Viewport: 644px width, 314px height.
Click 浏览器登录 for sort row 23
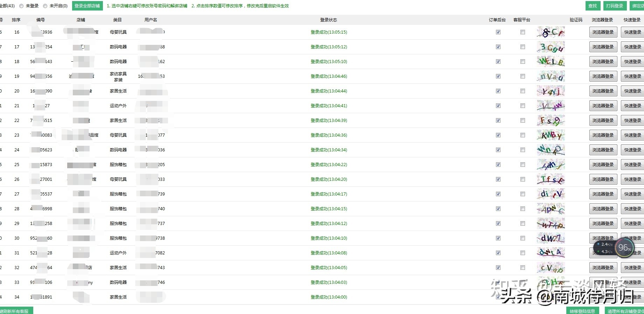tap(603, 135)
